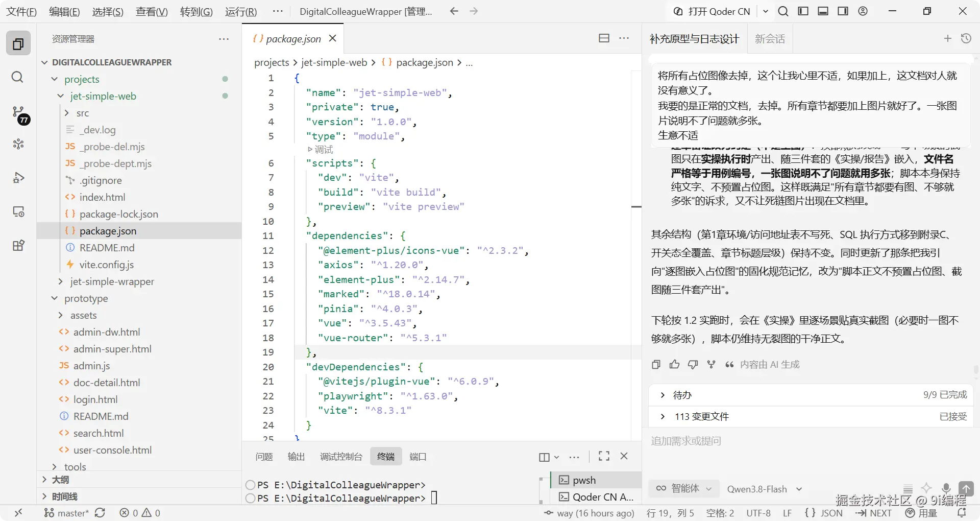Screen dimensions: 980x521
Task: Open the Search view in activity bar
Action: pos(17,77)
